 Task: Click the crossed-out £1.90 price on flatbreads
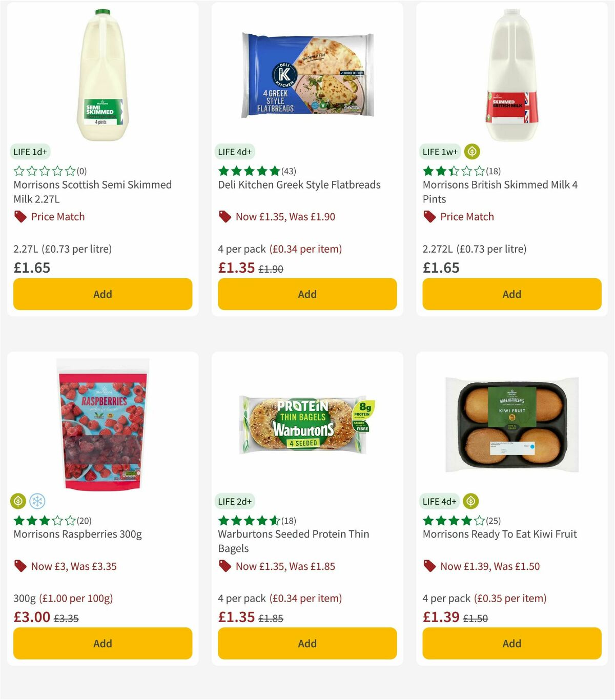271,269
